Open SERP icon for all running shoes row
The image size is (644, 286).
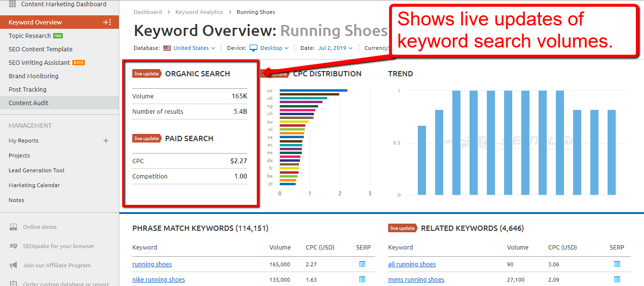coord(617,264)
